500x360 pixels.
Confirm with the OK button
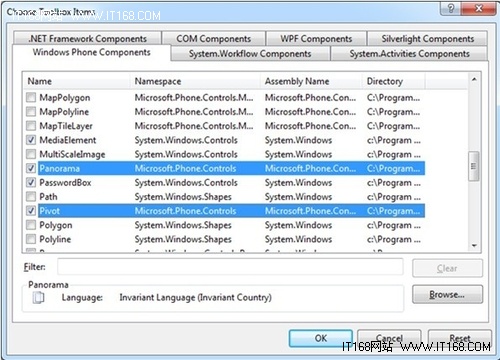[x=321, y=338]
